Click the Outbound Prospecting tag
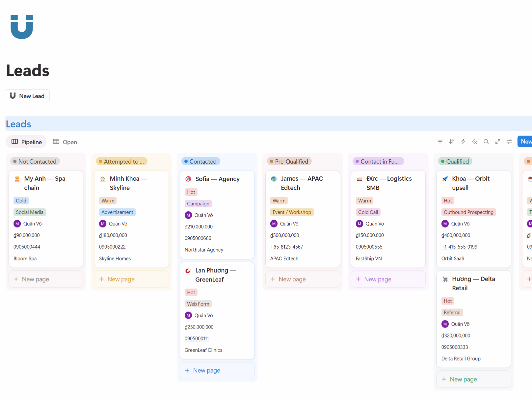Viewport: 532px width, 399px height. 468,212
